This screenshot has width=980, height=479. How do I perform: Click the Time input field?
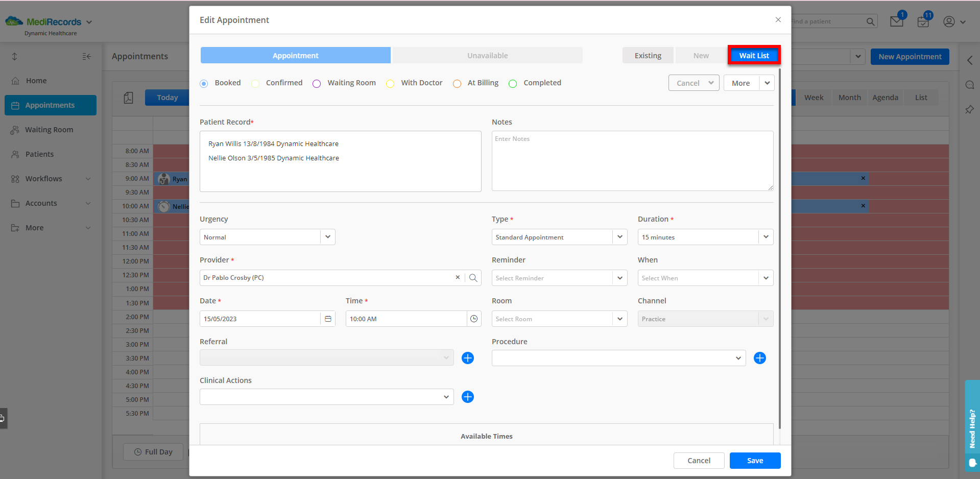(x=407, y=319)
